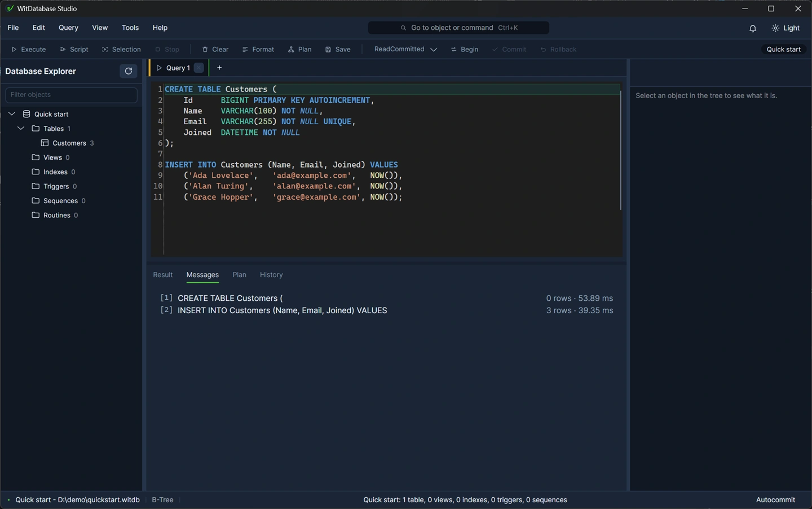
Task: Click the B-Tree status bar entry
Action: click(162, 500)
